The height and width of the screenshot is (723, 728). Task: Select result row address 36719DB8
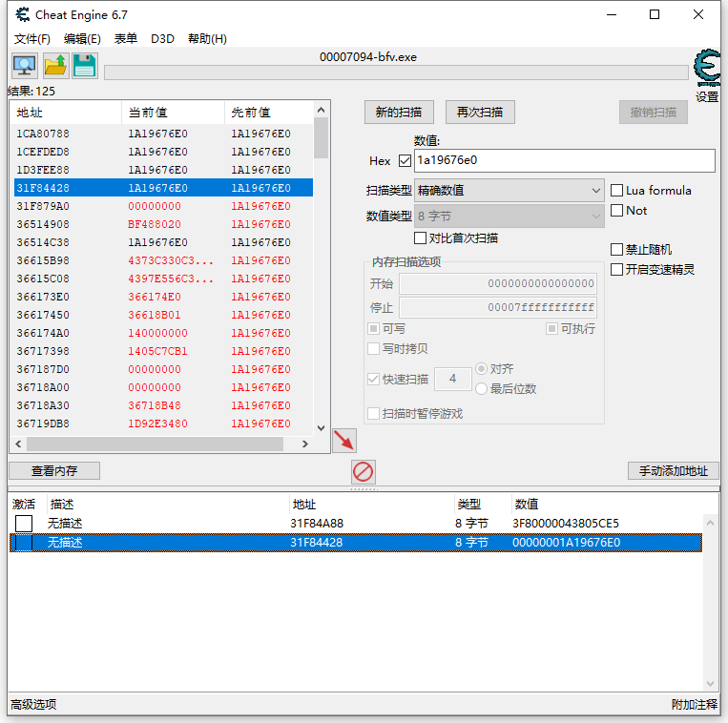(163, 423)
